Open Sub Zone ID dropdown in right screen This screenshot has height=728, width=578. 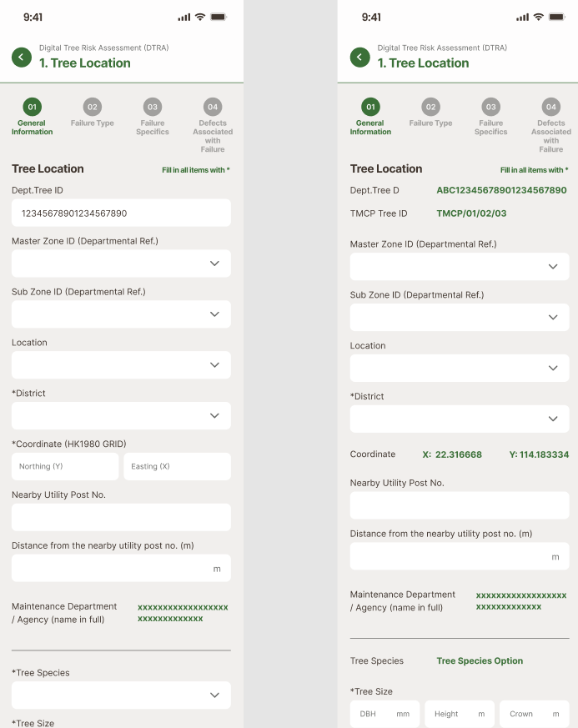(460, 317)
